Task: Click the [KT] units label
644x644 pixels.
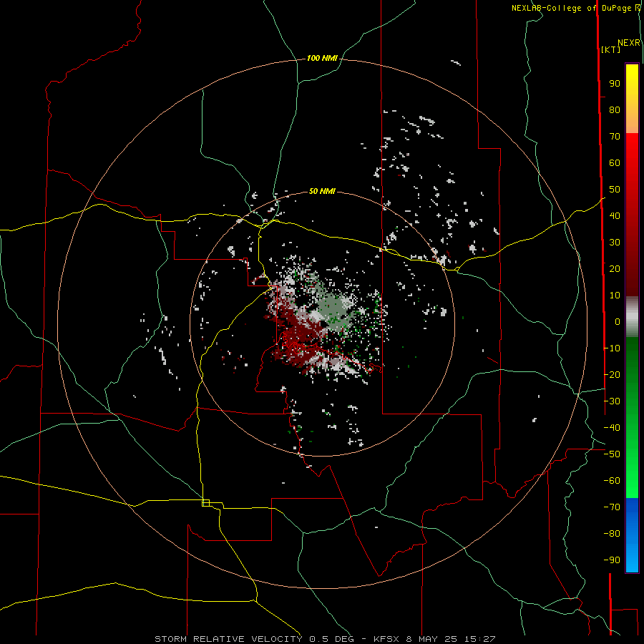Action: (x=611, y=49)
